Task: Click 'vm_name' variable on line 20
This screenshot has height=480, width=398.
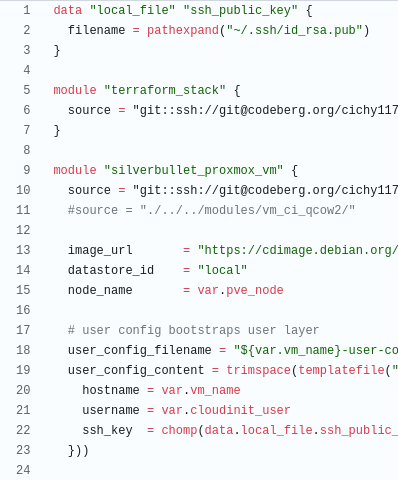Action: coord(215,390)
